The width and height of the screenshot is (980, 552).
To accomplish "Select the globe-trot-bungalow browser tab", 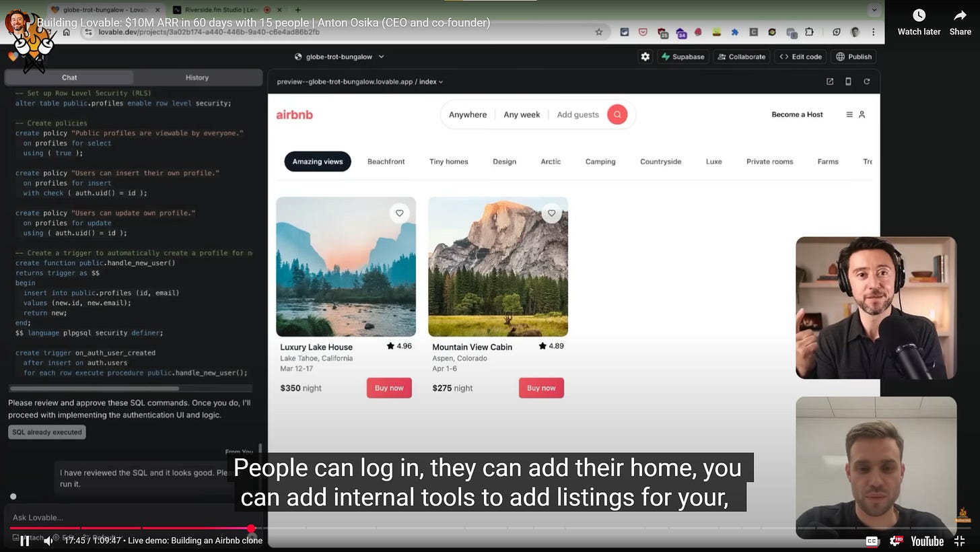I will (106, 10).
